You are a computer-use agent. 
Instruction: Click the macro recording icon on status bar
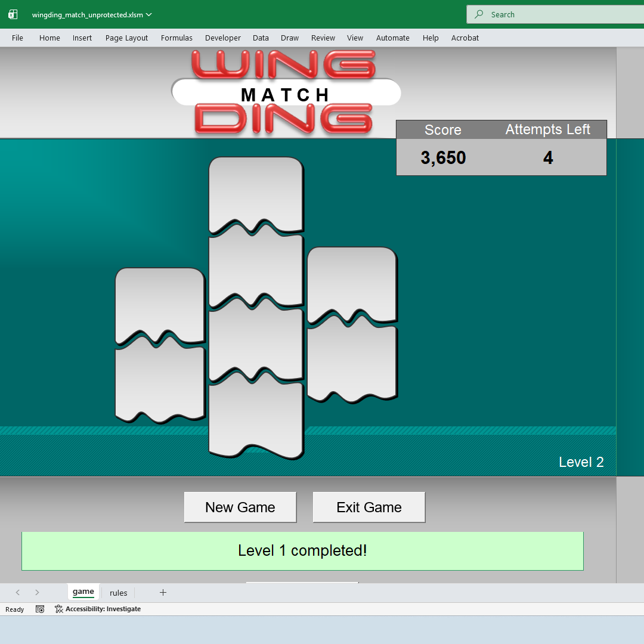(39, 609)
